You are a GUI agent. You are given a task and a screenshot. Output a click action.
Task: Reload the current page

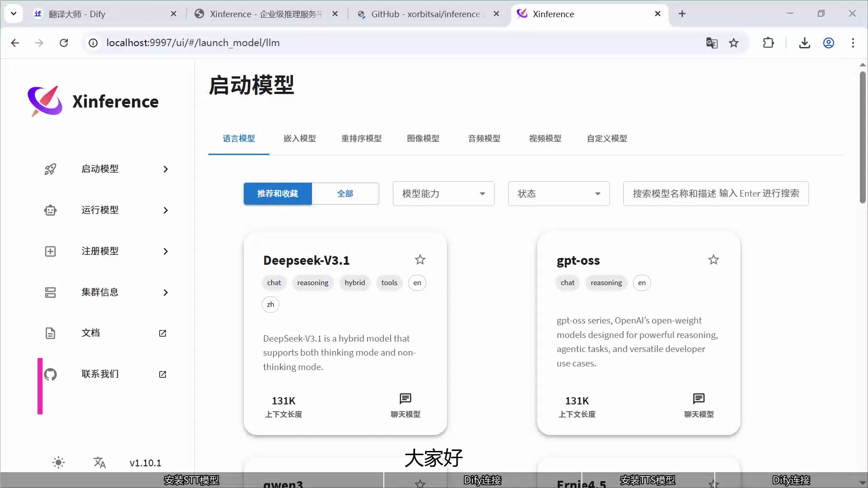(64, 43)
